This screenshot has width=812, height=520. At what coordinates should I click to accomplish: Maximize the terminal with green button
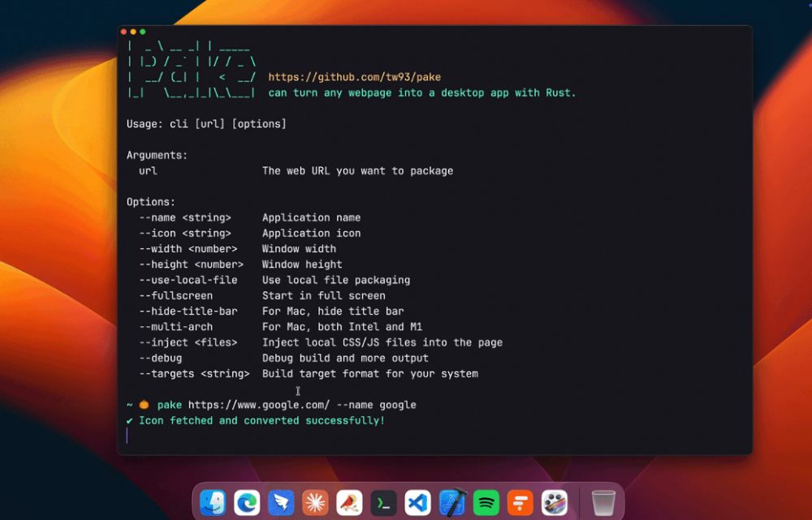coord(142,32)
